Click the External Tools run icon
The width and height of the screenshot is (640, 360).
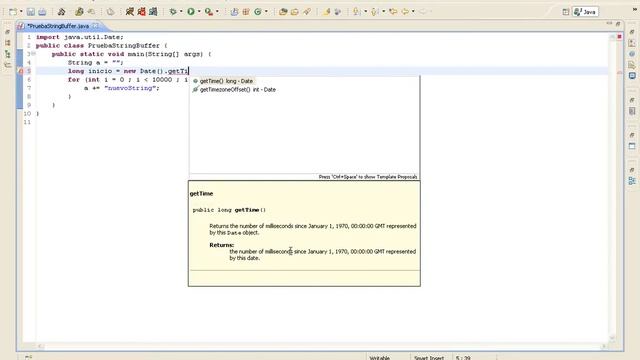(209, 12)
